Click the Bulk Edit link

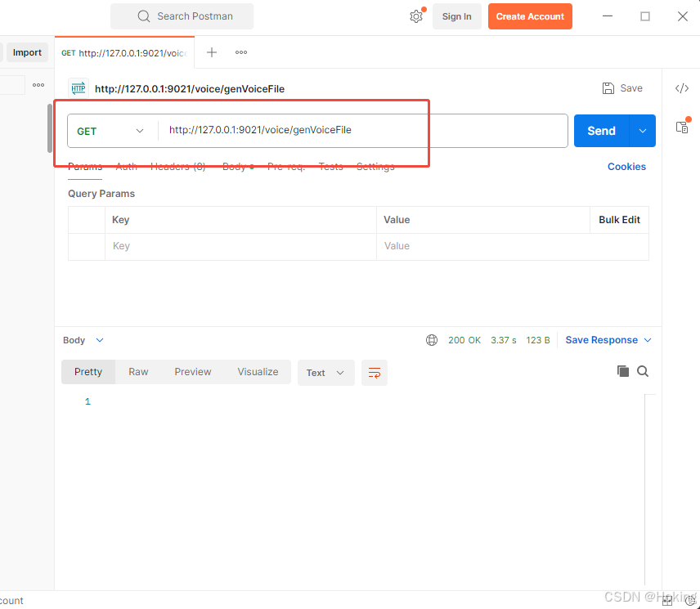(619, 220)
